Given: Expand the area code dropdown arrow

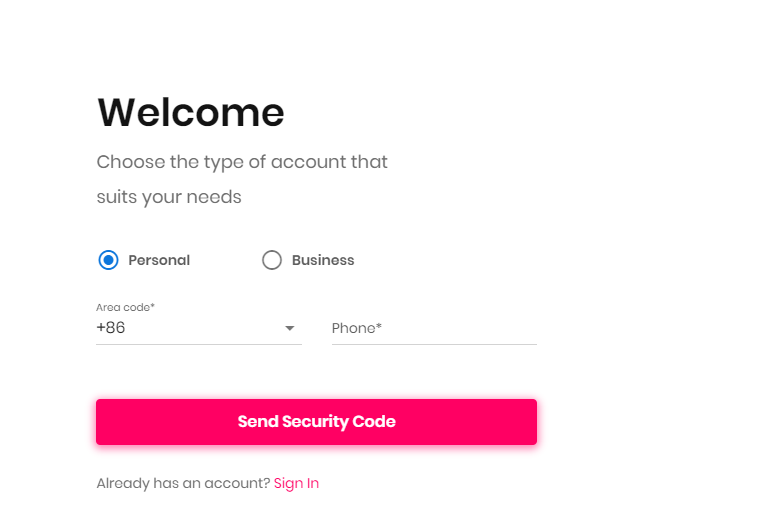Looking at the screenshot, I should click(290, 328).
